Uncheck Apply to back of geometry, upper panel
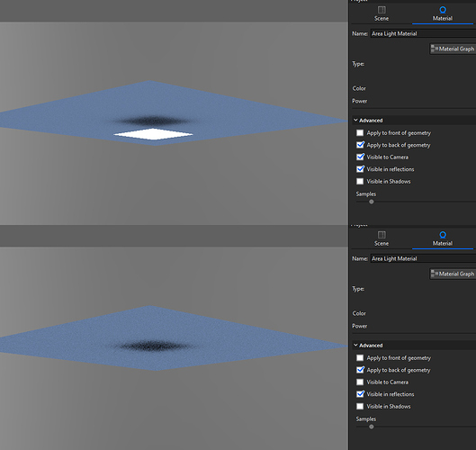The width and height of the screenshot is (476, 450). (x=360, y=145)
